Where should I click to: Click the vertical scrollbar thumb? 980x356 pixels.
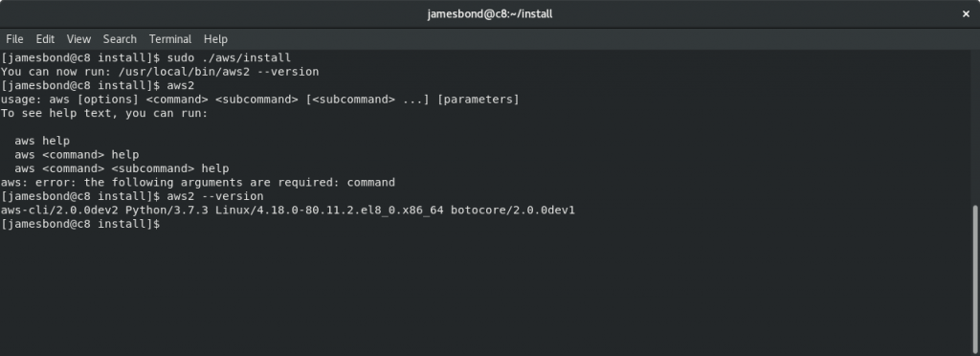(975, 279)
